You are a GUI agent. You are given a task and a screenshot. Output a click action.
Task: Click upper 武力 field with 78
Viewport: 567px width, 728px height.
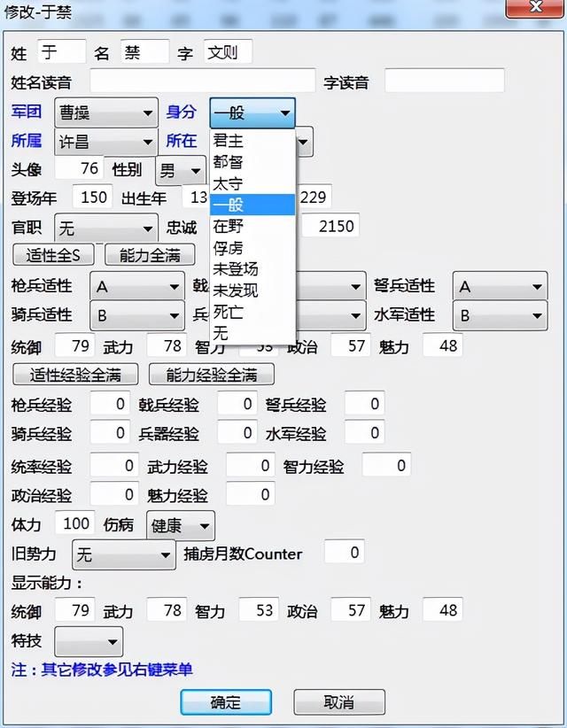tap(167, 345)
